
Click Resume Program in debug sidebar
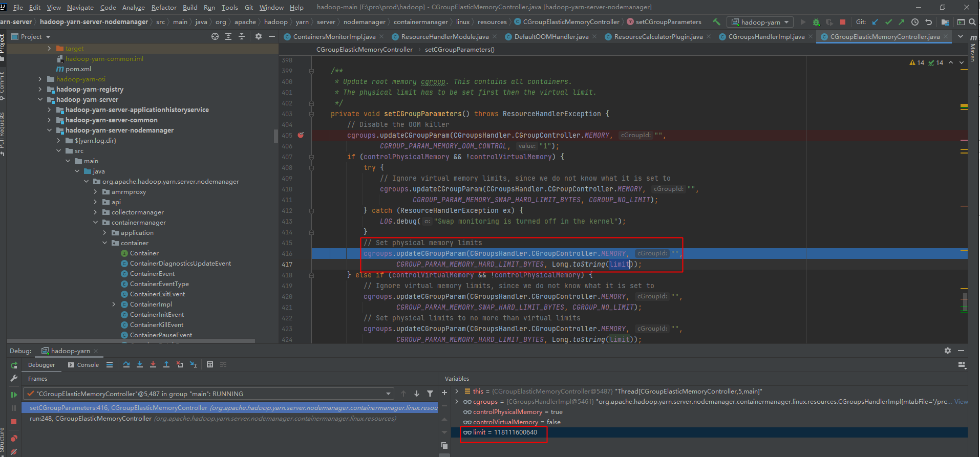tap(14, 395)
